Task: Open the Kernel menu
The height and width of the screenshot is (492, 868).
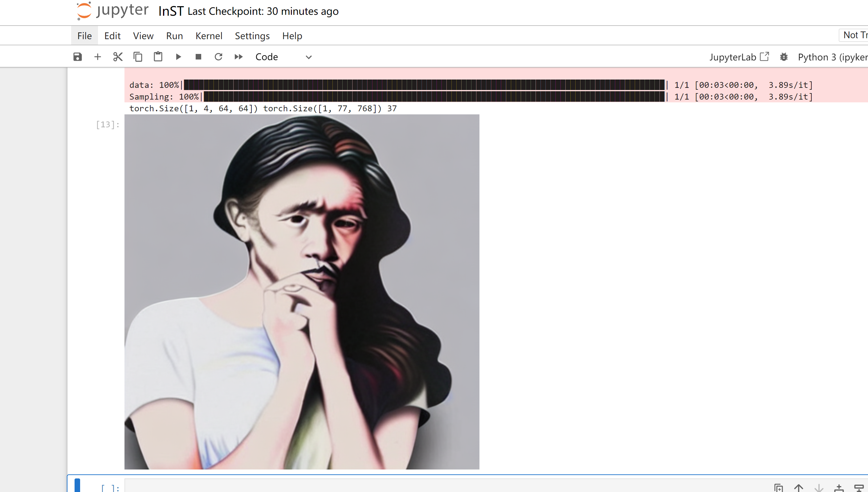Action: pyautogui.click(x=209, y=36)
